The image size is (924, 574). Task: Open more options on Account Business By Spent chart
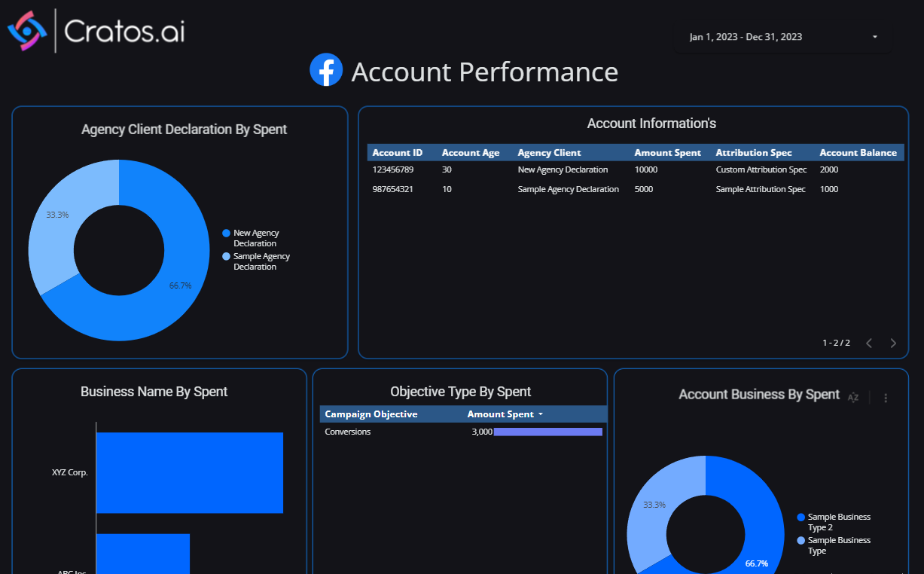886,397
